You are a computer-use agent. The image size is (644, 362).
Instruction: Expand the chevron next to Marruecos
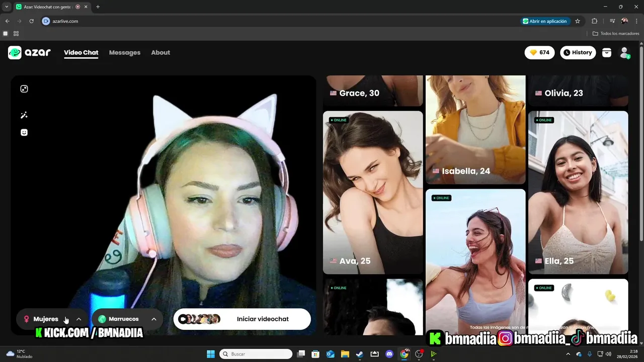coord(154,319)
